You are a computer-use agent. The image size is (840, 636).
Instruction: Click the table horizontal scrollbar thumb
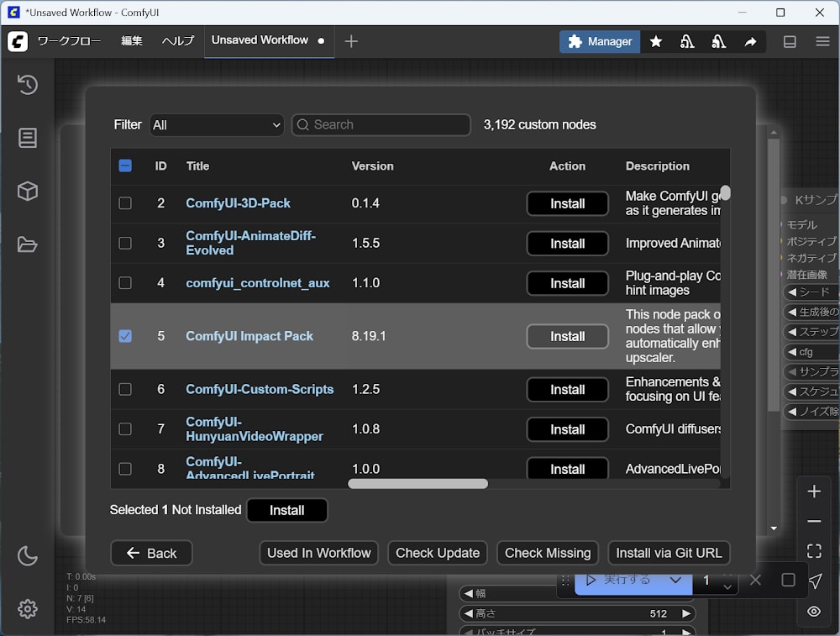(x=417, y=484)
